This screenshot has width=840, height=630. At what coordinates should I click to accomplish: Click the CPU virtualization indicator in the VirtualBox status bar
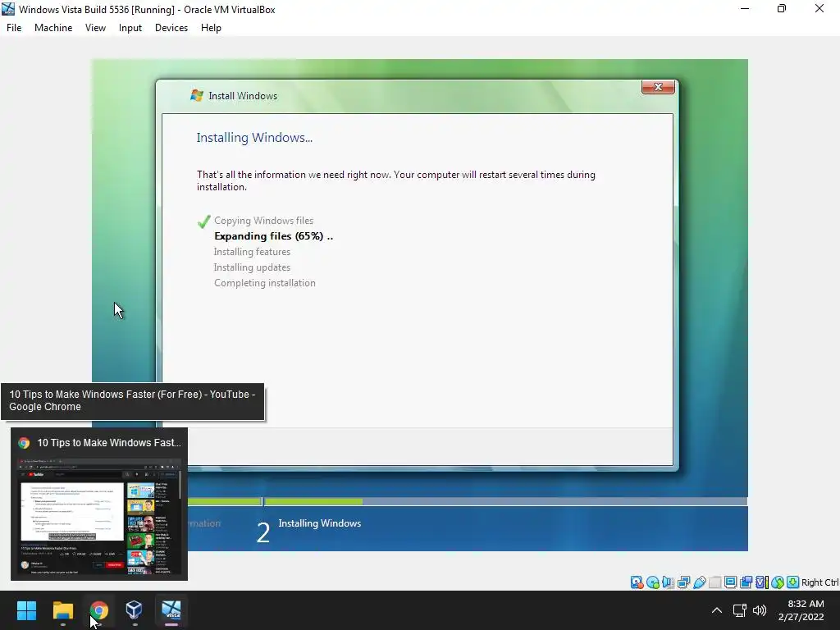tap(762, 582)
